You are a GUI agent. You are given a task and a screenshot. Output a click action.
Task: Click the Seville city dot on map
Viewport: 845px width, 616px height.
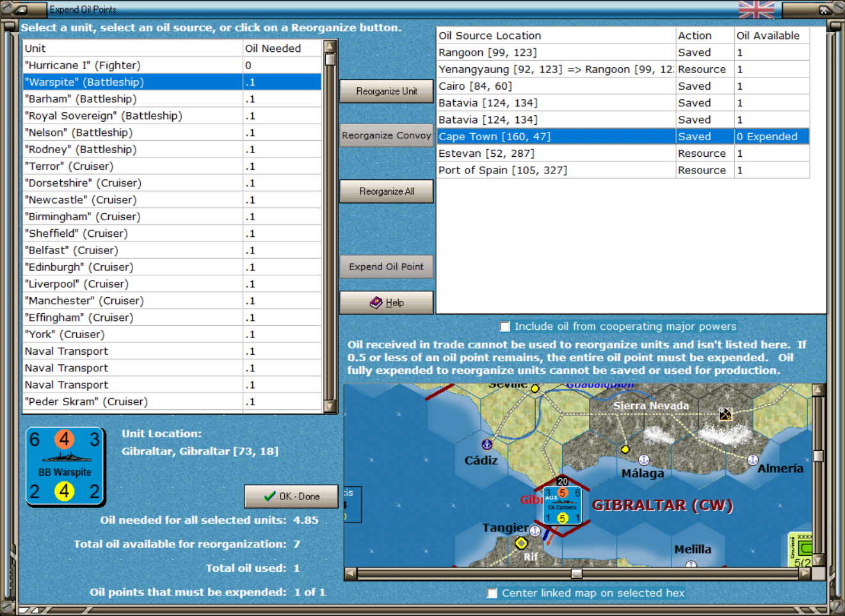click(535, 388)
